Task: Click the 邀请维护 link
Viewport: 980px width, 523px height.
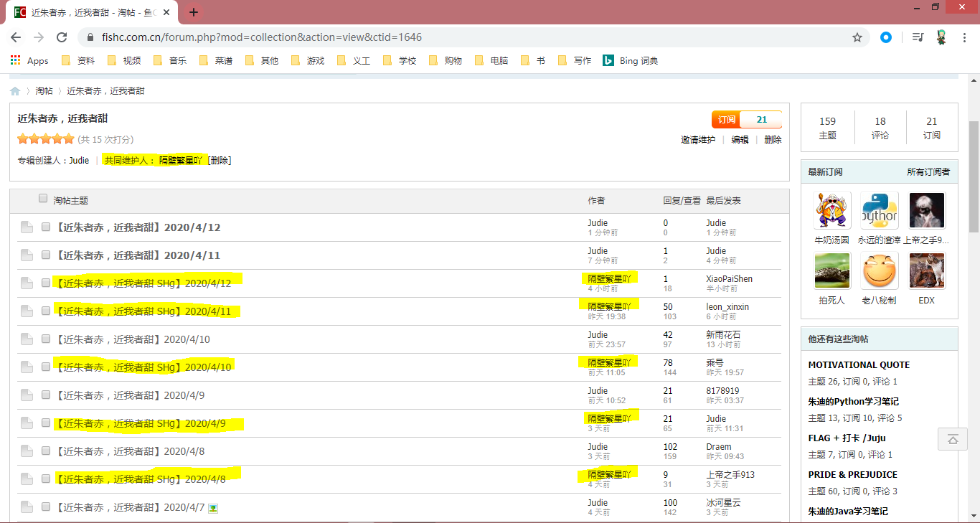Action: (698, 140)
